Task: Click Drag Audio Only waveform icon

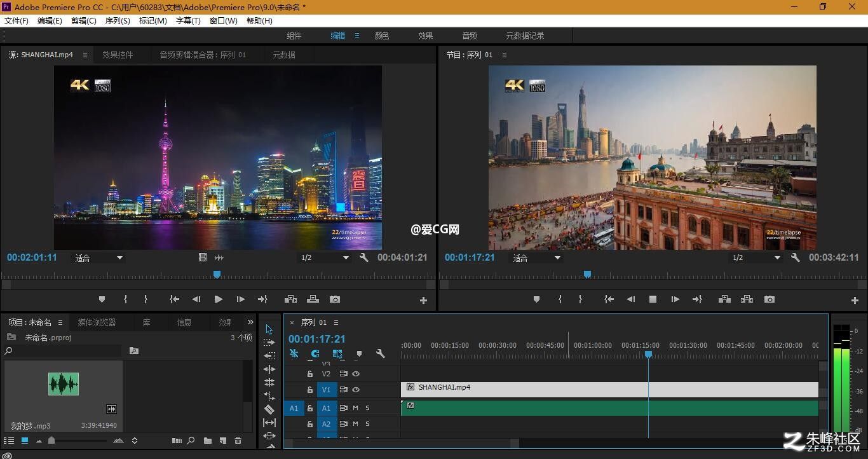Action: click(219, 257)
